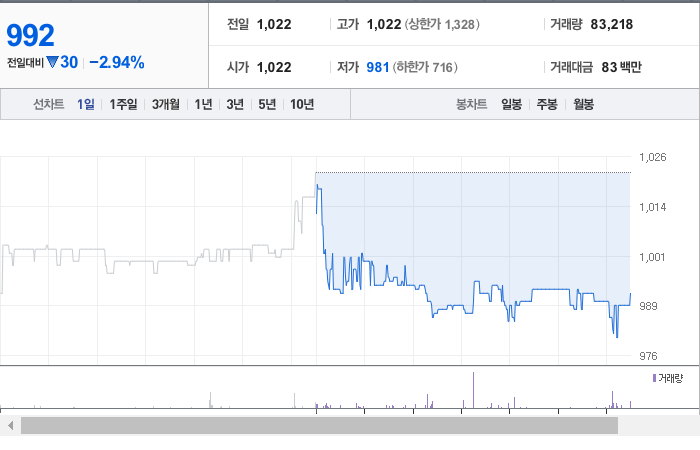Switch to the 3년 chart range
The height and width of the screenshot is (450, 700).
pos(235,104)
